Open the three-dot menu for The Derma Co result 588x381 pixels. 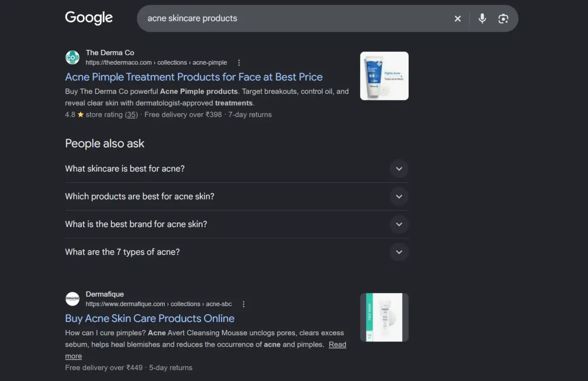click(239, 63)
